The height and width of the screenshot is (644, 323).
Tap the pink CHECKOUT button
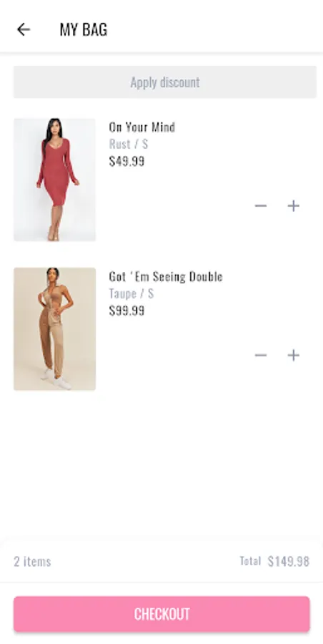click(161, 614)
